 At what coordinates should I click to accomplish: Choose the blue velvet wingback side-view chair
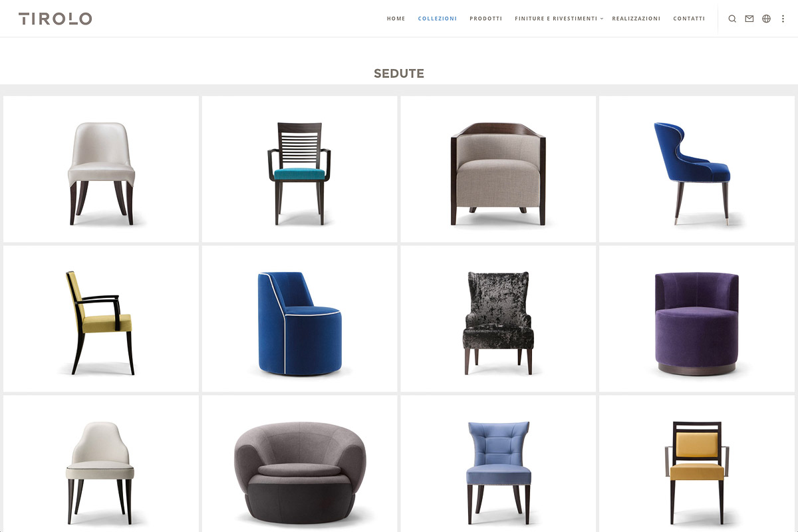(x=697, y=169)
